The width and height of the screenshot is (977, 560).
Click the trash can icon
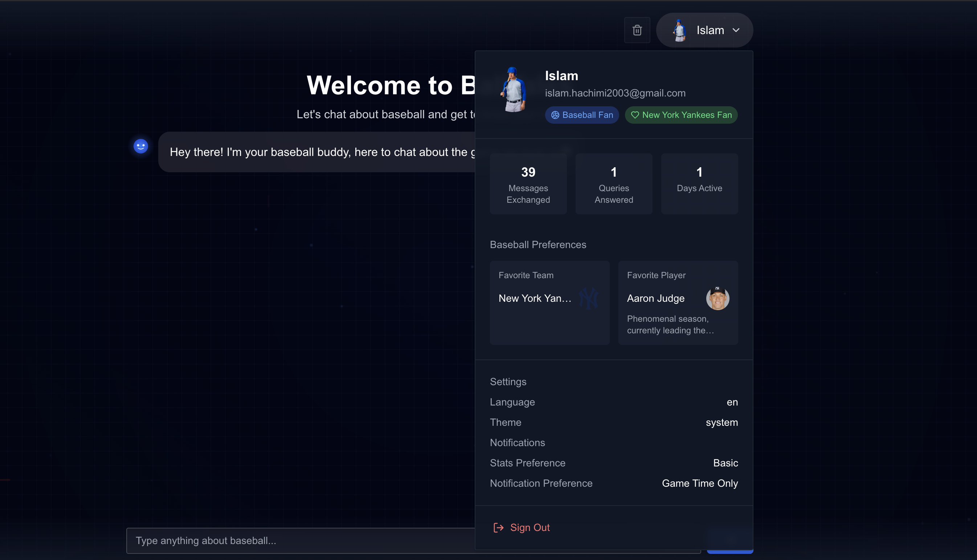pyautogui.click(x=637, y=30)
